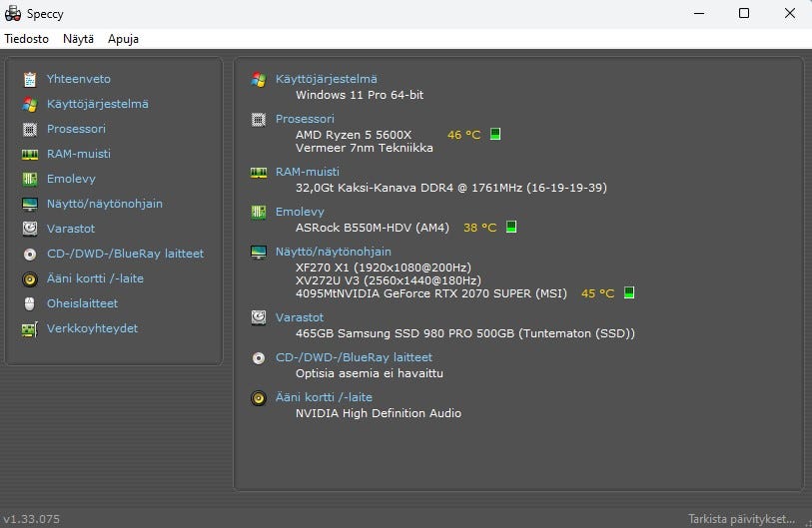Image resolution: width=812 pixels, height=528 pixels.
Task: Click the XV272U V3 monitor line
Action: pyautogui.click(x=389, y=280)
